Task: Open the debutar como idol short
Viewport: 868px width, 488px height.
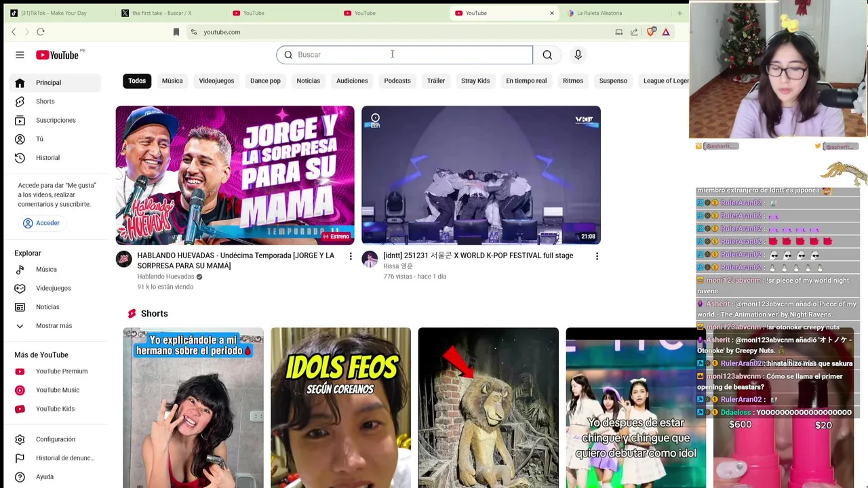Action: click(635, 407)
